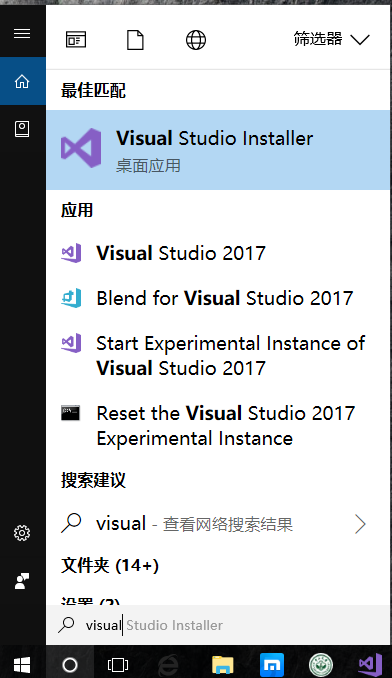Screen dimensions: 392x678
Task: Filter results by Apps icon
Action: click(x=76, y=40)
